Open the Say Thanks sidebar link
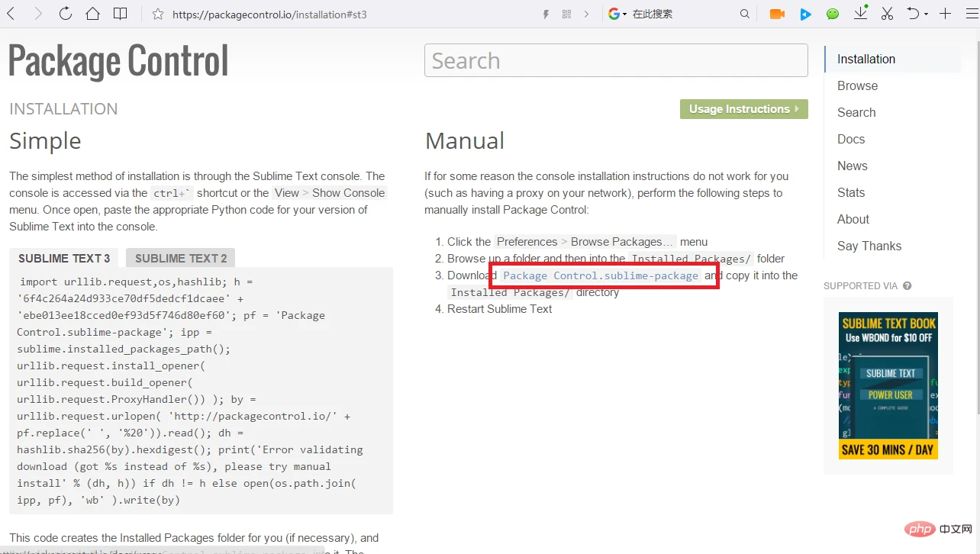The width and height of the screenshot is (980, 554). tap(869, 246)
